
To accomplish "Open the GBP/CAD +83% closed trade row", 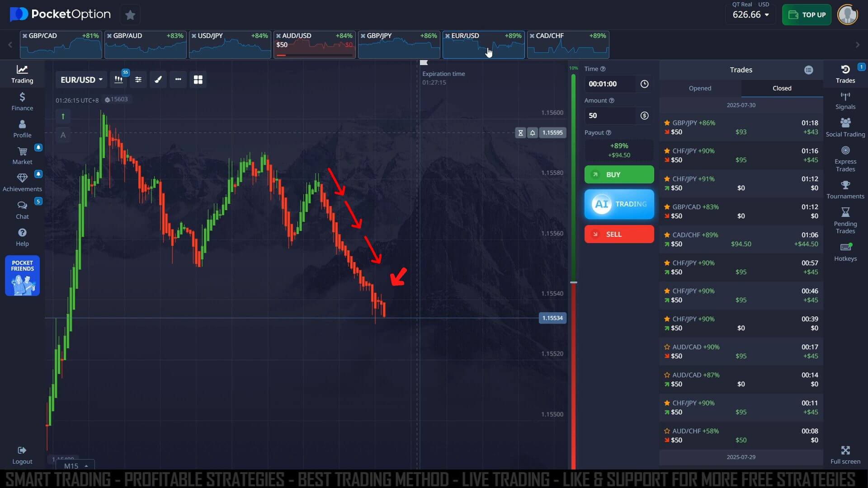I will (741, 211).
